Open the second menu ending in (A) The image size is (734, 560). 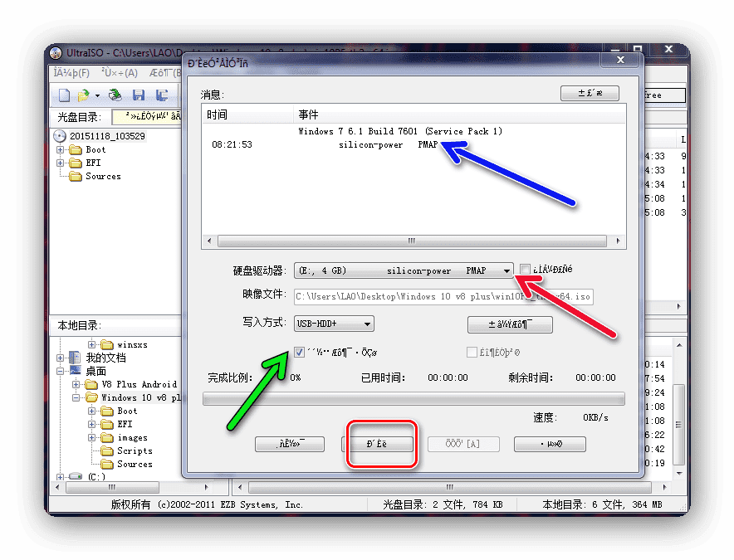(120, 73)
